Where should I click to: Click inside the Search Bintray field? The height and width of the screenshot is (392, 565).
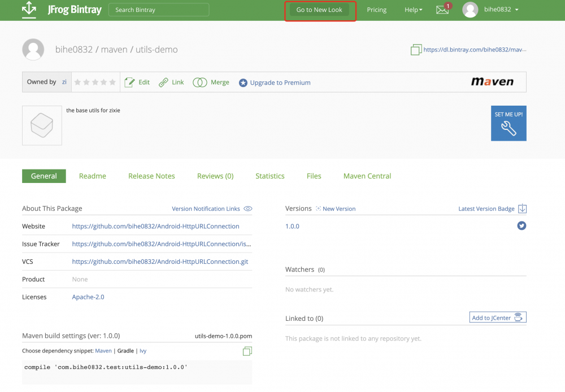click(x=159, y=10)
